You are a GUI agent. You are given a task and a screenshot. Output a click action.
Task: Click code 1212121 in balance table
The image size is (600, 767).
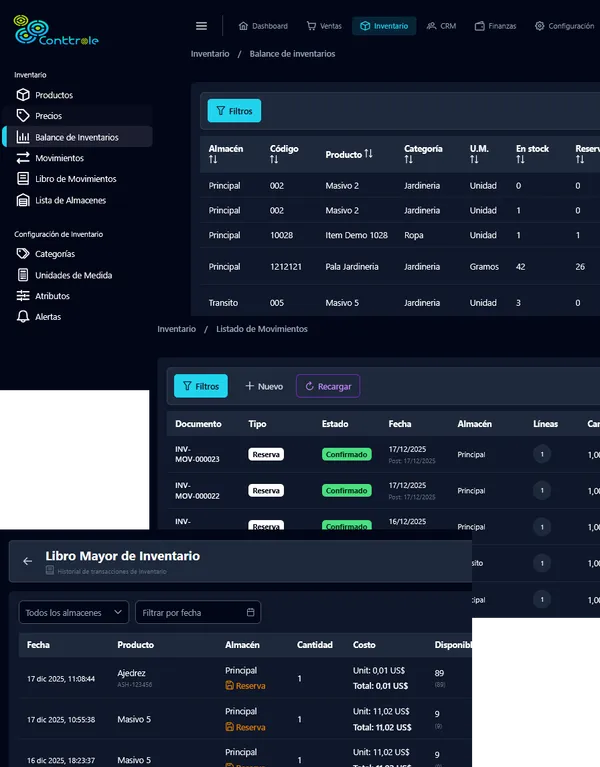[286, 267]
